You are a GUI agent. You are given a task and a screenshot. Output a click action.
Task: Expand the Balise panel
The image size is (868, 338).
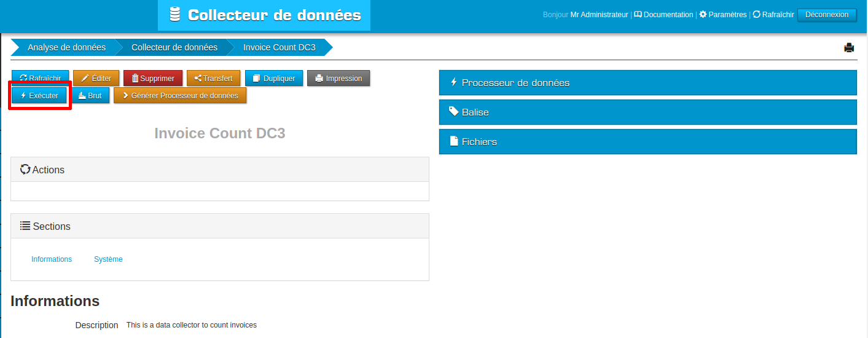click(x=647, y=112)
